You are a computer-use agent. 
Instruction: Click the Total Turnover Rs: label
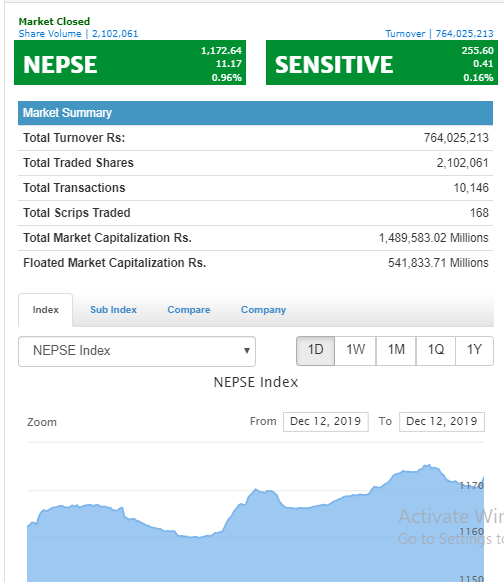(74, 138)
